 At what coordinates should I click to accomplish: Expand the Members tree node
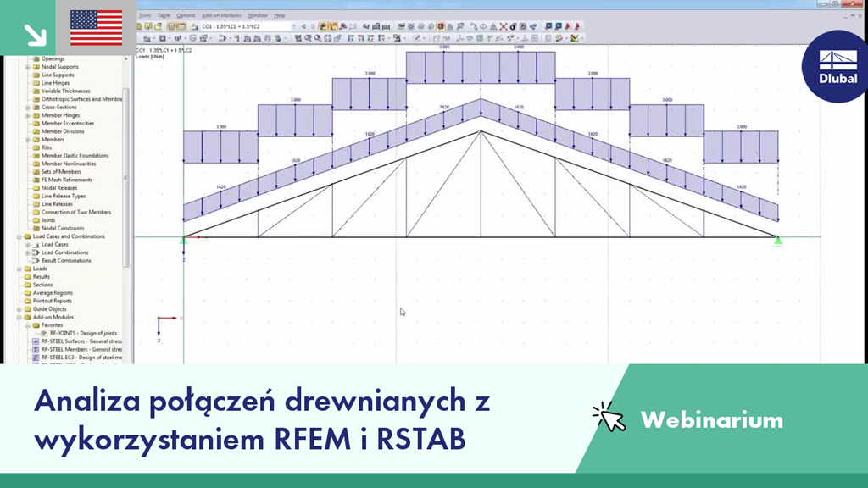(28, 140)
